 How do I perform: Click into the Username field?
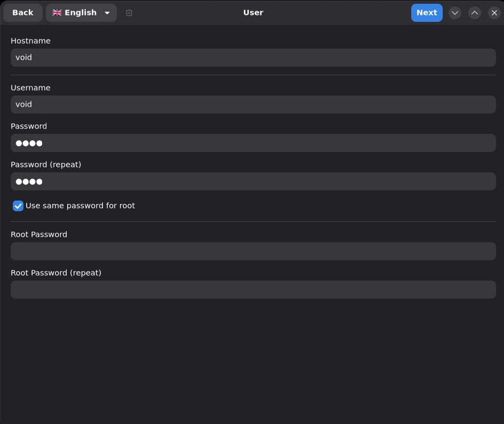[253, 105]
